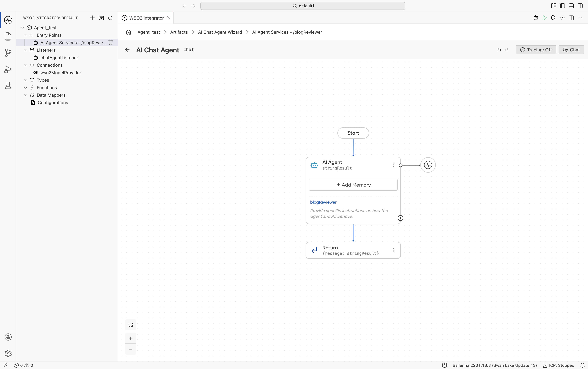This screenshot has height=369, width=588.
Task: Click the back arrow beside AI Chat Agent
Action: click(x=127, y=50)
